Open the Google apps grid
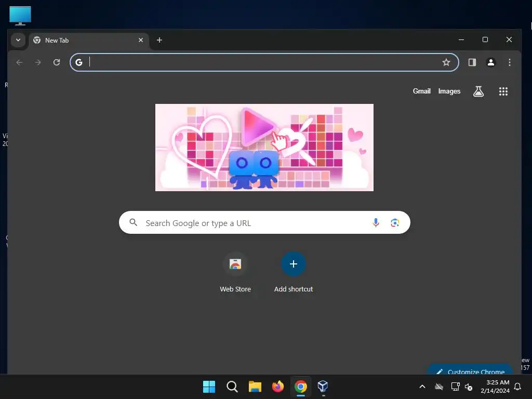The height and width of the screenshot is (399, 532). pos(503,91)
